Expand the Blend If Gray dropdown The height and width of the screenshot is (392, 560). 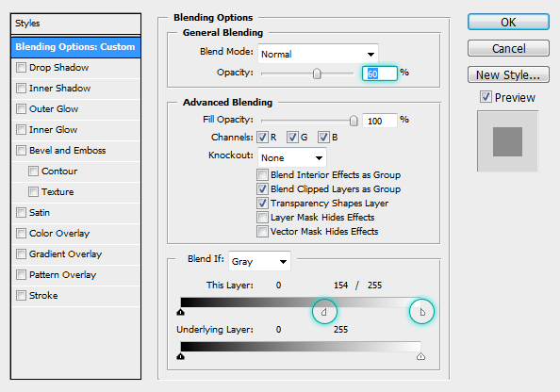point(259,261)
